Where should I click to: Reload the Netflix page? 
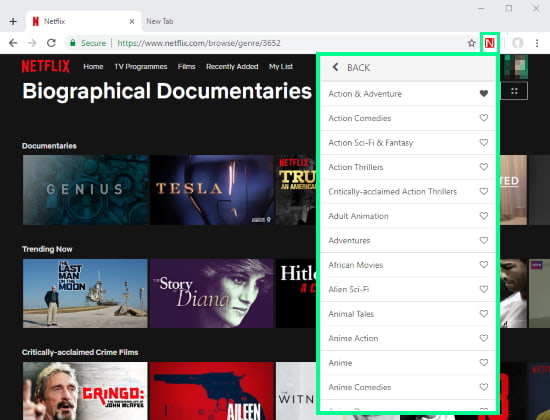point(52,43)
